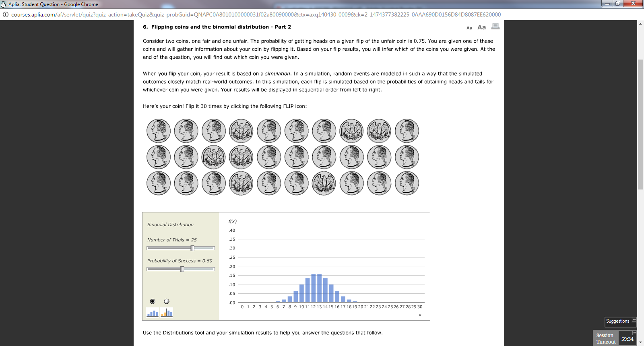644x346 pixels.
Task: Click the Number of Trials slider handle
Action: [192, 248]
